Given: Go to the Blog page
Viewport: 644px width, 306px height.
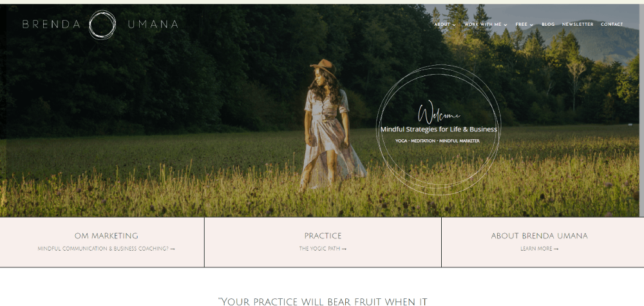Looking at the screenshot, I should click(x=548, y=24).
